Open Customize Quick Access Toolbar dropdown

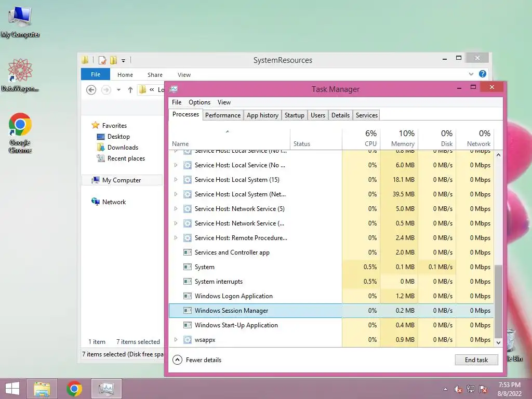coord(124,61)
